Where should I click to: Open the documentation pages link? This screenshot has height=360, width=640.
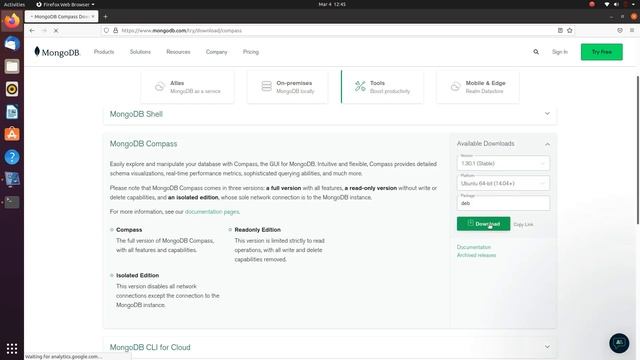[212, 211]
